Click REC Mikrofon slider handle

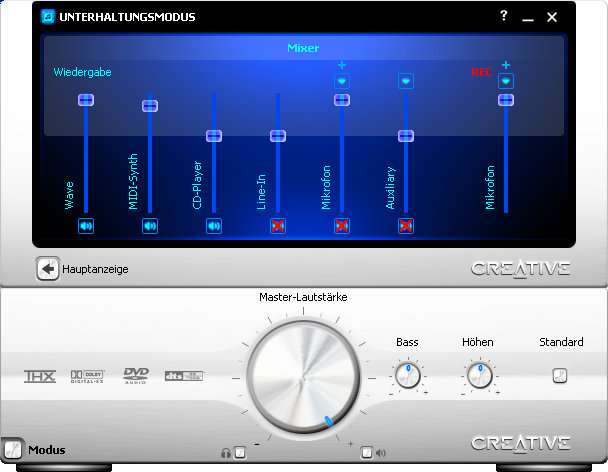tap(506, 100)
